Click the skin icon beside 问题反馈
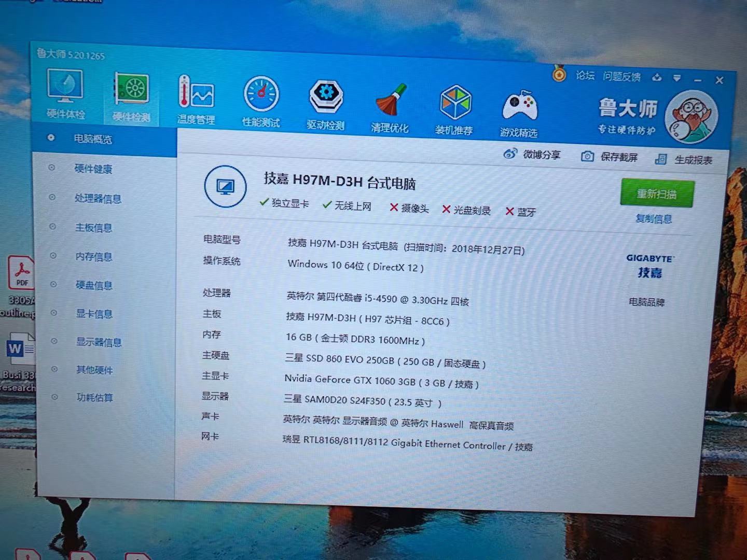Screen dimensions: 747x560 click(657, 78)
